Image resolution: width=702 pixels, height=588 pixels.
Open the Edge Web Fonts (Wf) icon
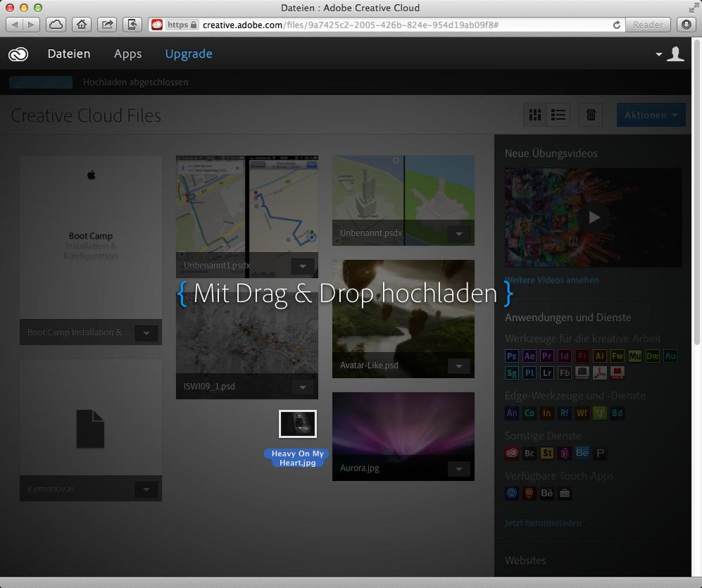582,413
